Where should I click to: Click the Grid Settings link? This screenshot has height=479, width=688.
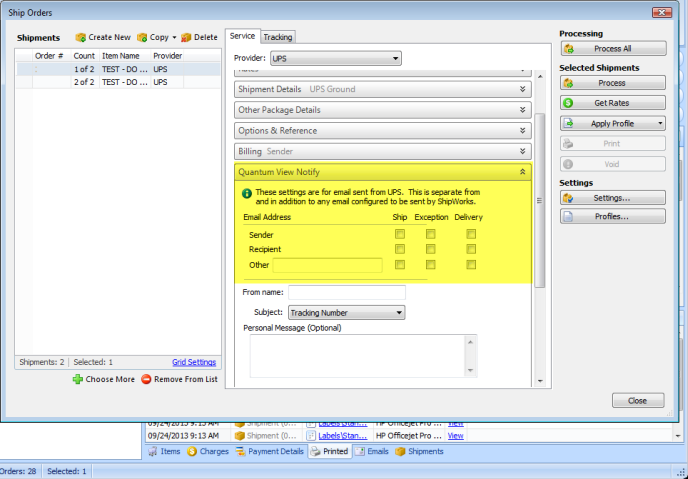coord(193,362)
